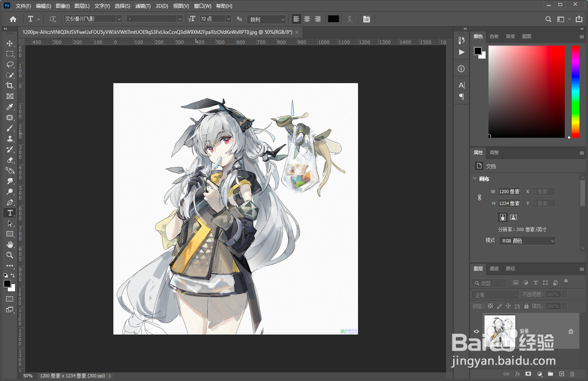Select the Rectangle shape tool
Viewport: 588px width, 381px height.
pyautogui.click(x=10, y=234)
